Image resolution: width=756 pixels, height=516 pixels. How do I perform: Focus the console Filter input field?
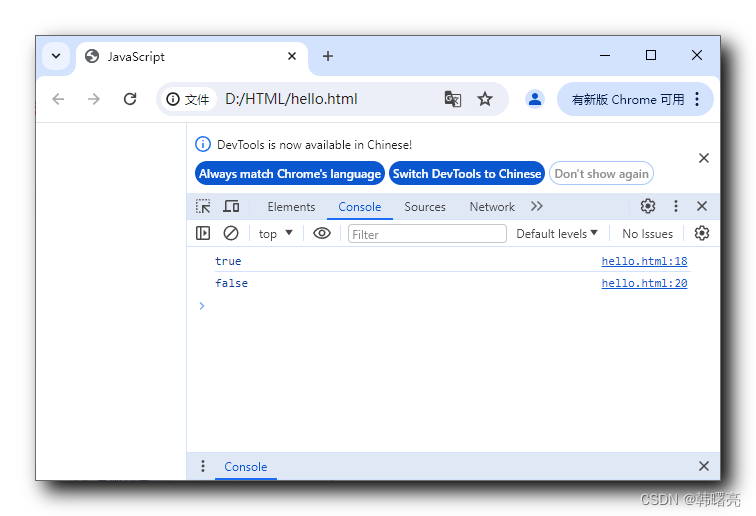click(x=427, y=234)
